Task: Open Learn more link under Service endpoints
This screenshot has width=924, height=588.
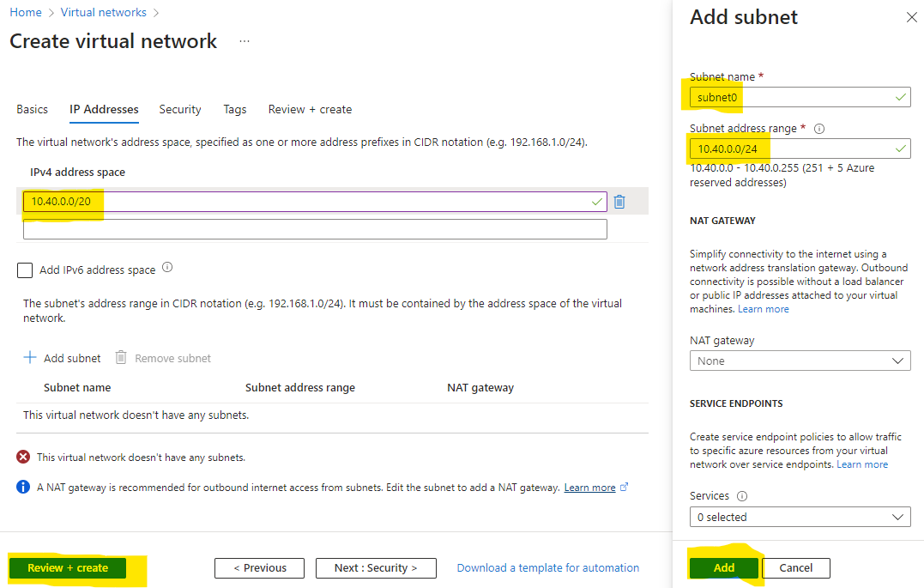Action: [862, 464]
